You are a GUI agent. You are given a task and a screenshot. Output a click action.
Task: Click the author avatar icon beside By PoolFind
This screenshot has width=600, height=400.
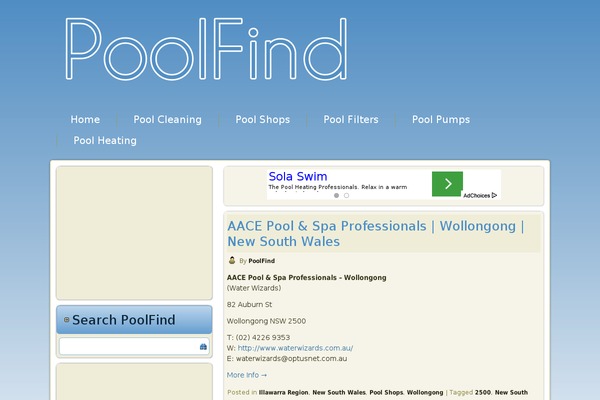232,260
